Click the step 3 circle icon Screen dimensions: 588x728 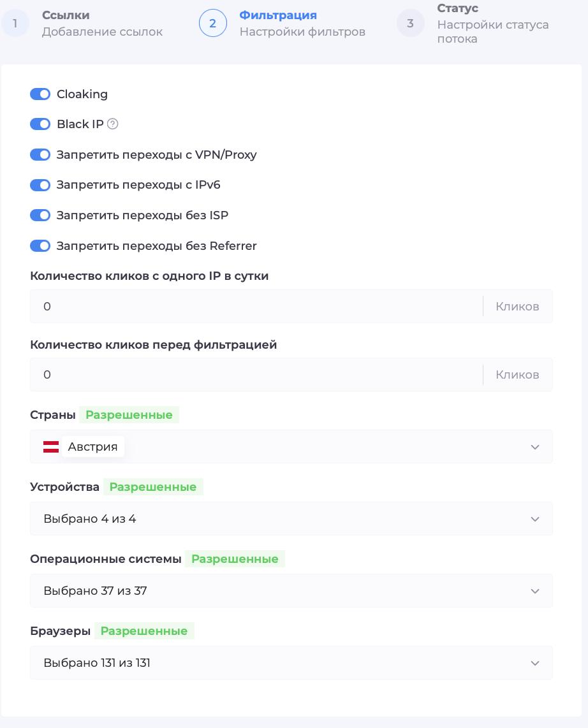[410, 23]
